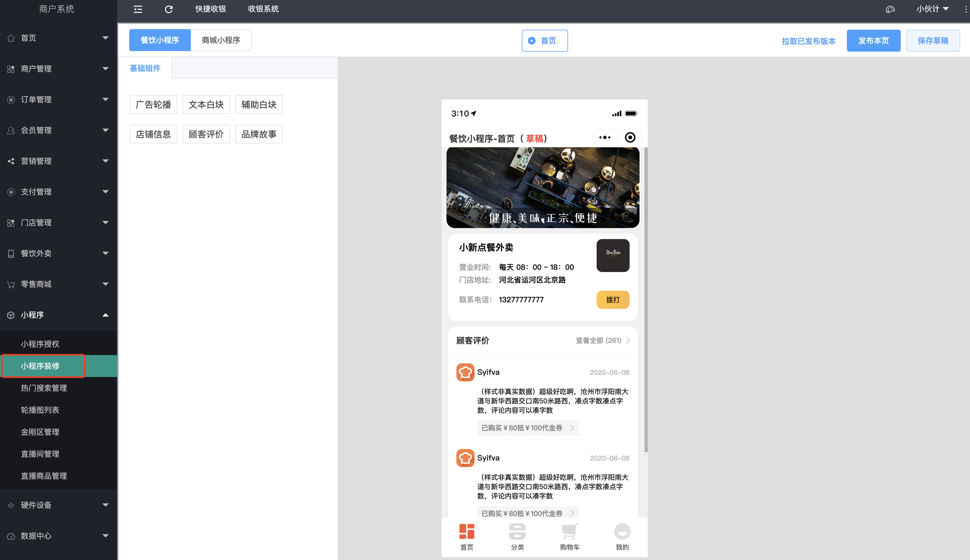
Task: Expand the 零售商城 menu arrow
Action: [x=105, y=284]
